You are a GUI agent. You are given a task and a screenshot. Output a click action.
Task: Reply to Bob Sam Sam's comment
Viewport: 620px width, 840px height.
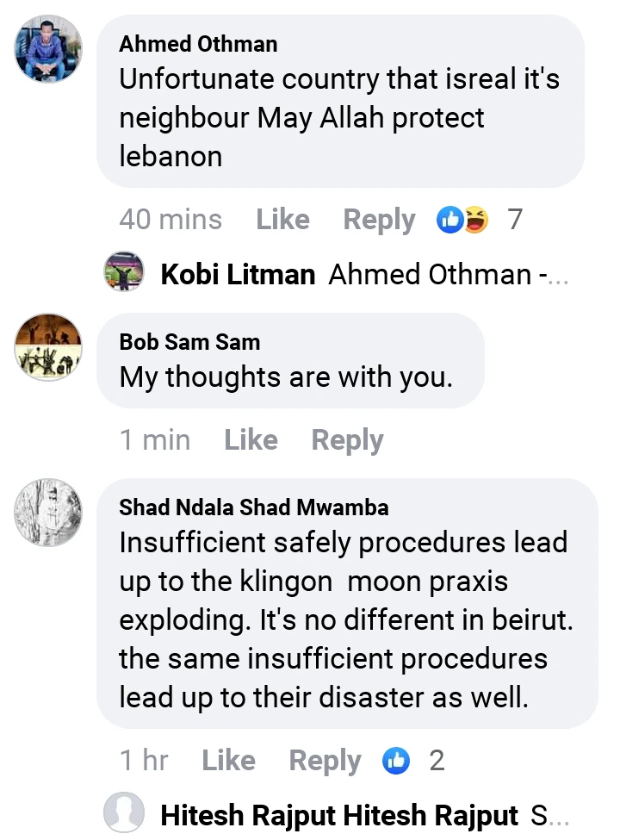[347, 440]
